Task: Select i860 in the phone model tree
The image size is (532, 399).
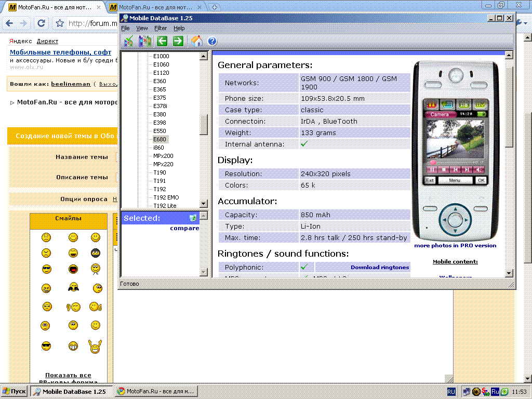Action: 158,148
